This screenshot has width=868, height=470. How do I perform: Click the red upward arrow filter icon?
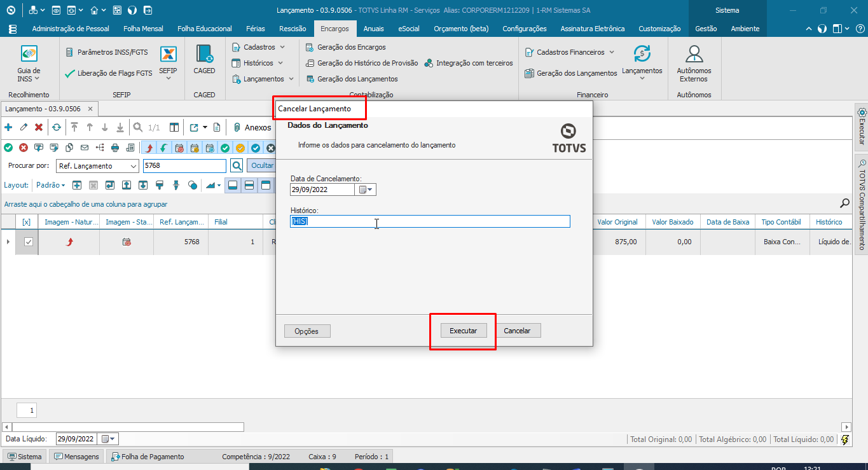149,148
